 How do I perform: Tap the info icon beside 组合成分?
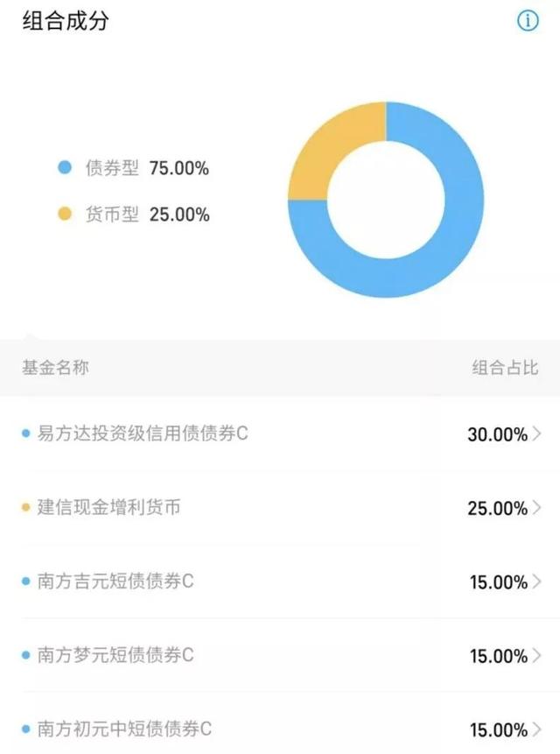coord(528,22)
